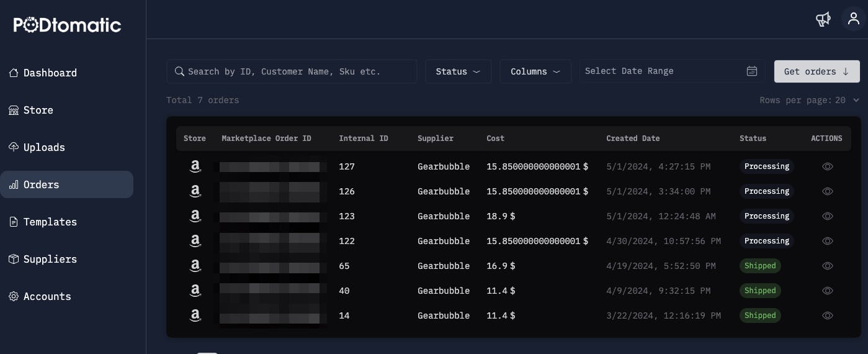Viewport: 868px width, 354px height.
Task: Click the announcements megaphone icon
Action: pos(823,19)
